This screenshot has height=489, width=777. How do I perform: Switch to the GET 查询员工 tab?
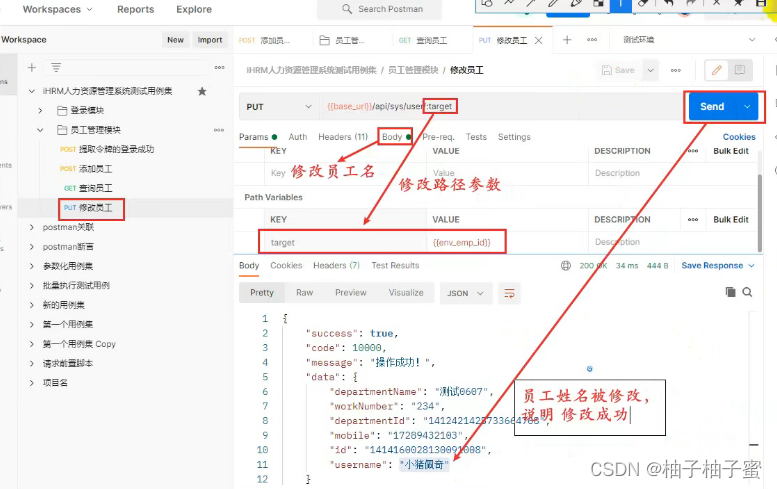pos(423,41)
